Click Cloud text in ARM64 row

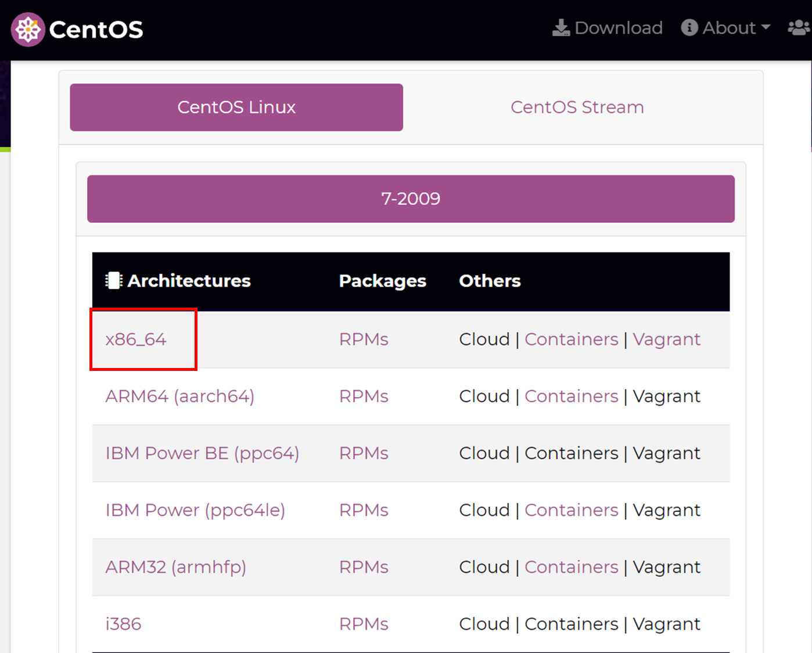(484, 396)
